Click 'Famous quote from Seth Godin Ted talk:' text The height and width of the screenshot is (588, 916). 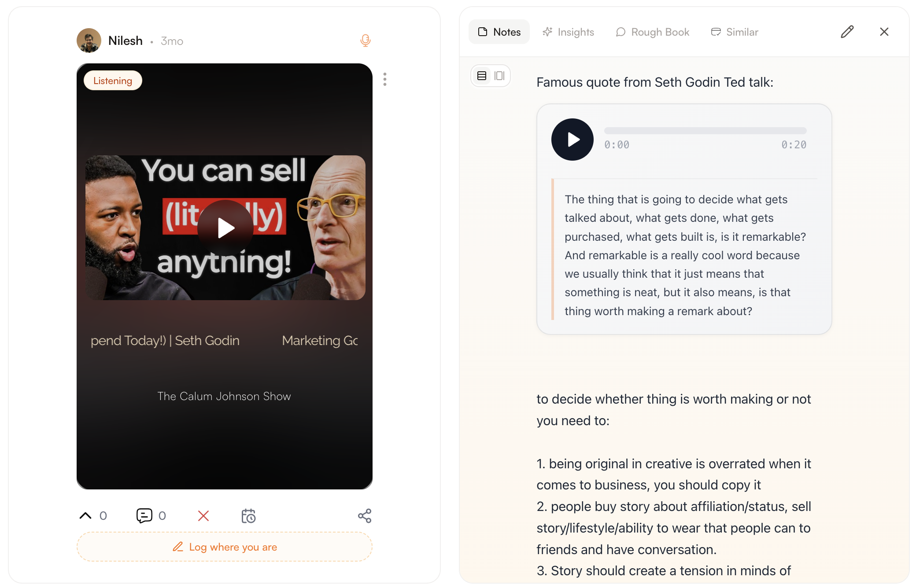tap(655, 82)
